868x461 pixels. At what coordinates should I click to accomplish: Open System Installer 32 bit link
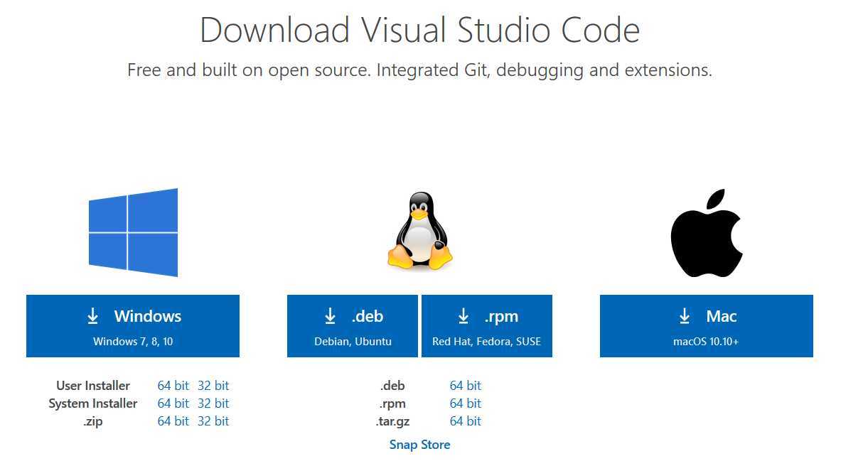[x=213, y=403]
